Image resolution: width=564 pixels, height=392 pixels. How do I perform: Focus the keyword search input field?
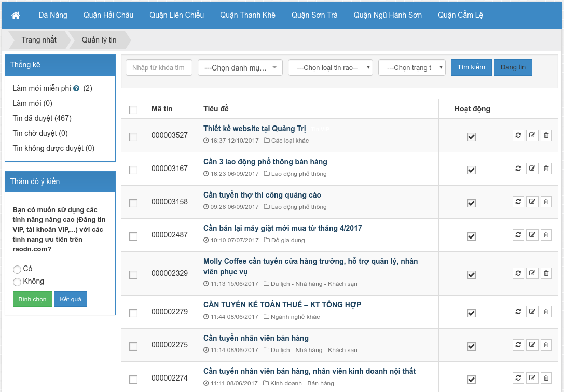(159, 67)
